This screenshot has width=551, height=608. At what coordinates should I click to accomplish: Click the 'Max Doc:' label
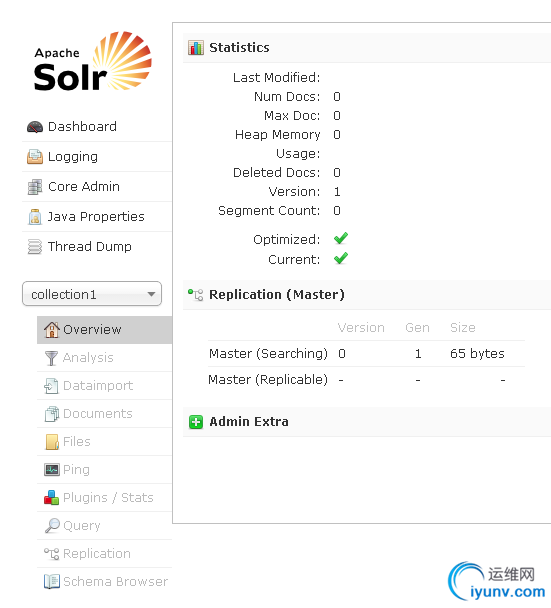click(x=292, y=116)
